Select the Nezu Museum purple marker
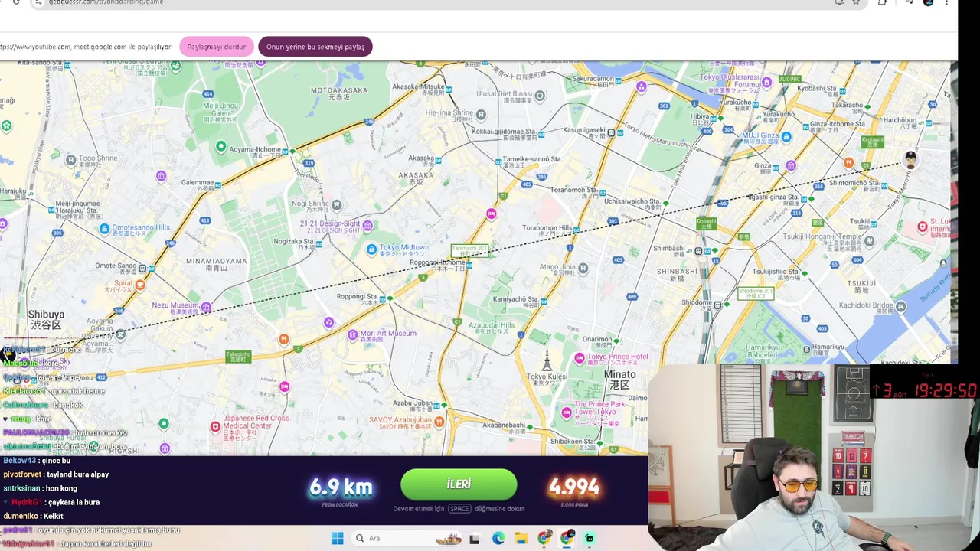Viewport: 980px width, 551px height. pos(206,307)
